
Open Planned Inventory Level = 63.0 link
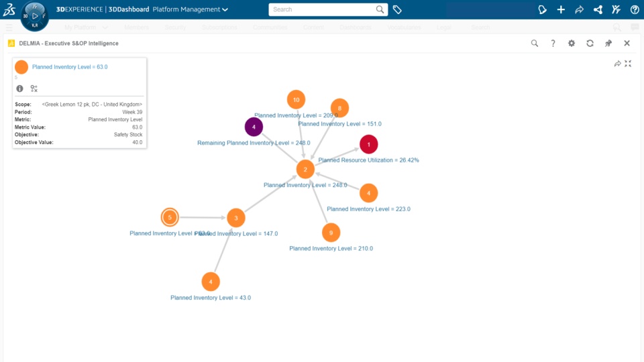coord(70,67)
